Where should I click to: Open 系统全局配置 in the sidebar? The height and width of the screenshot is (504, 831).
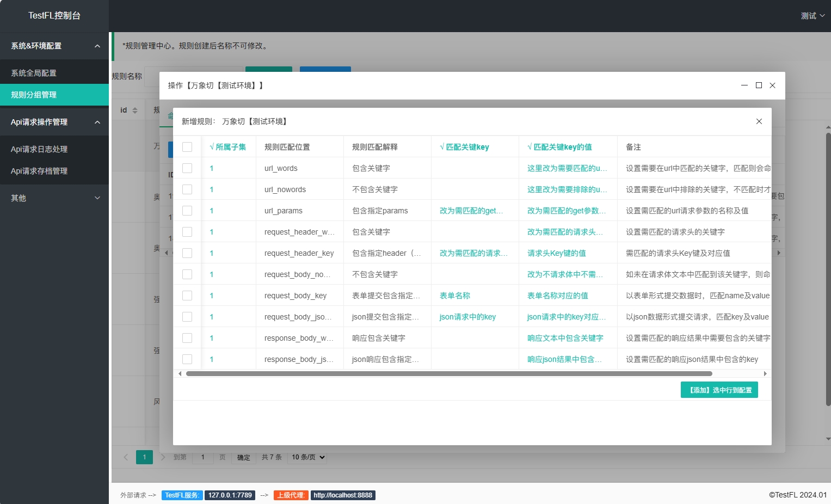[x=54, y=73]
